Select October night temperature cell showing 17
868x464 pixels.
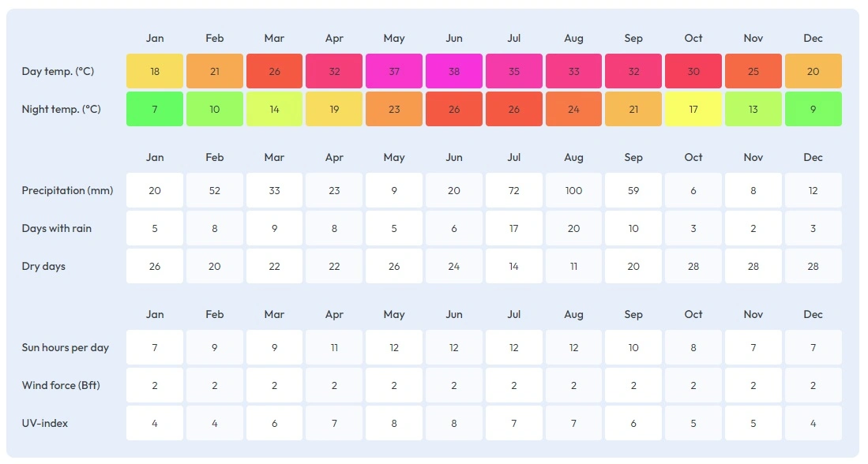(693, 109)
